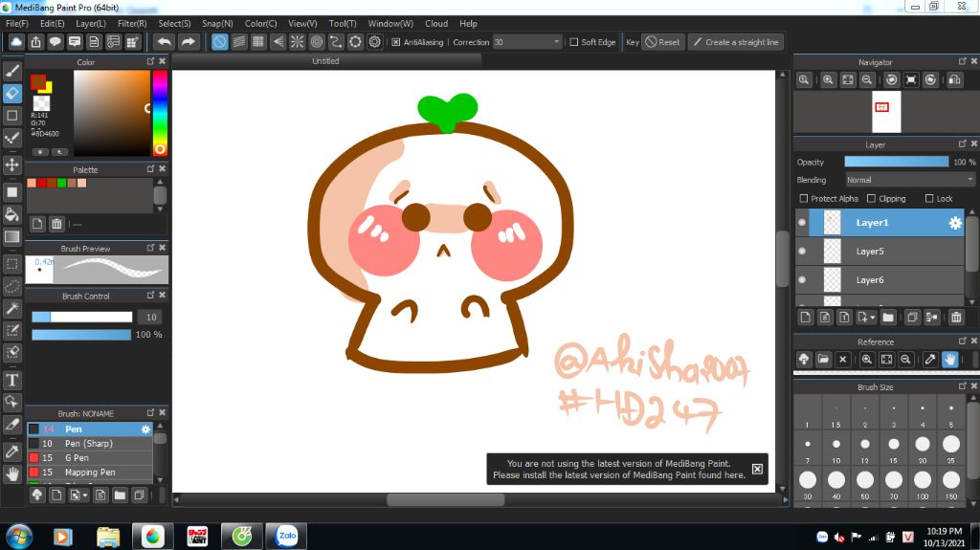This screenshot has width=980, height=550.
Task: Delete layer with trash icon
Action: click(x=956, y=318)
